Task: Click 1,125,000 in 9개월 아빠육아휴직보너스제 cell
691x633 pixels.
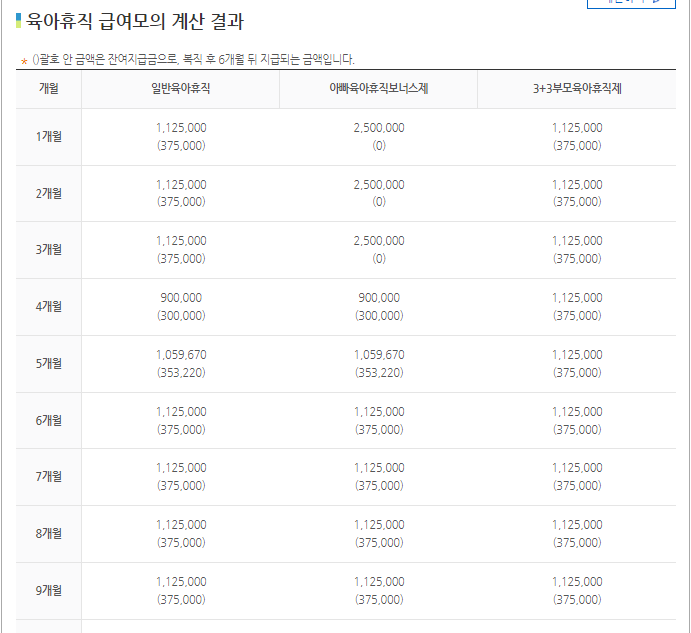Action: coord(379,582)
